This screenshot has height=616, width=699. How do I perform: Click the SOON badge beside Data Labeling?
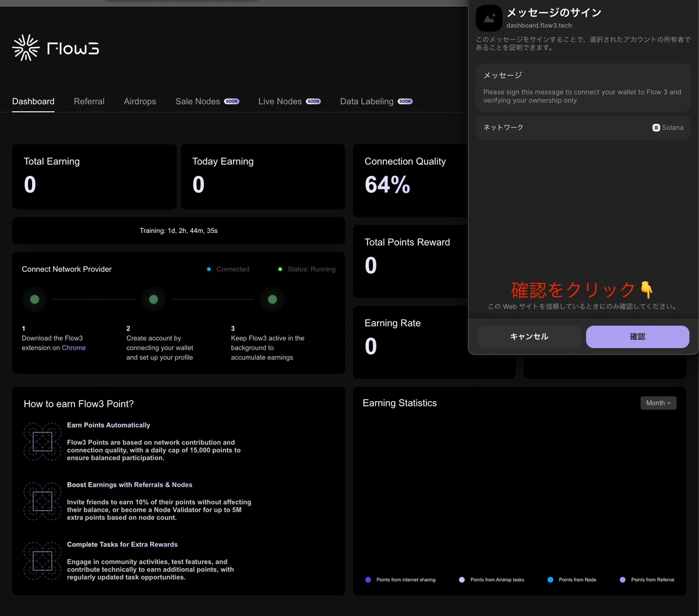[405, 101]
